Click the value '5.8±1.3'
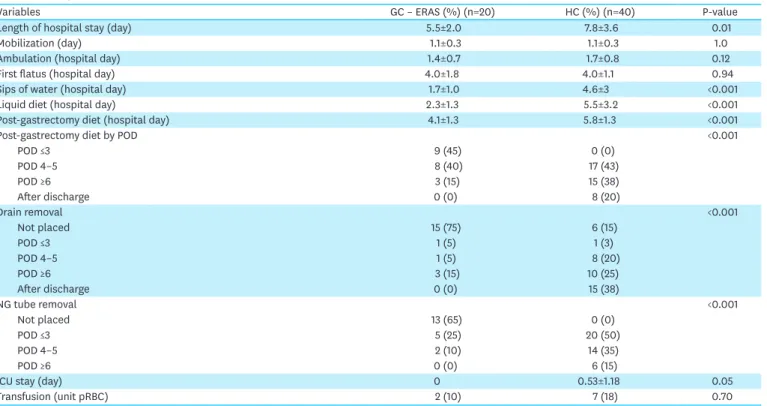The image size is (767, 406). 600,120
